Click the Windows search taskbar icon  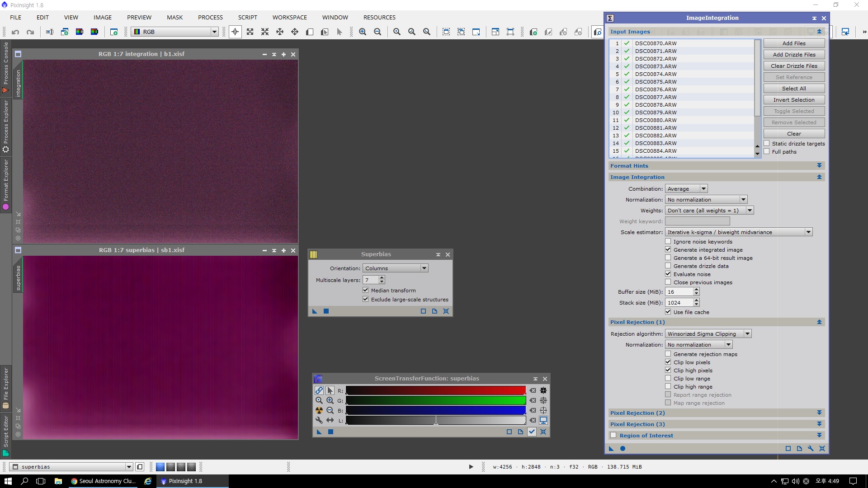(24, 481)
